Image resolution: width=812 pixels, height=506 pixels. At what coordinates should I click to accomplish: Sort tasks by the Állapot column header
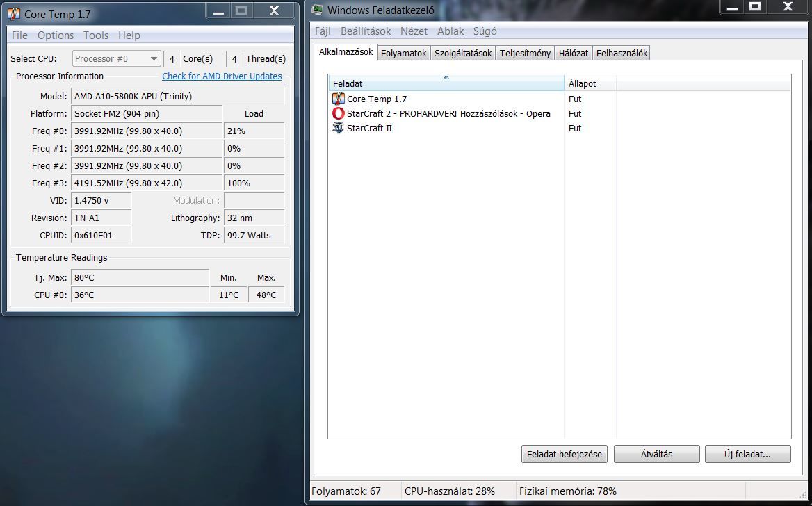tap(590, 83)
